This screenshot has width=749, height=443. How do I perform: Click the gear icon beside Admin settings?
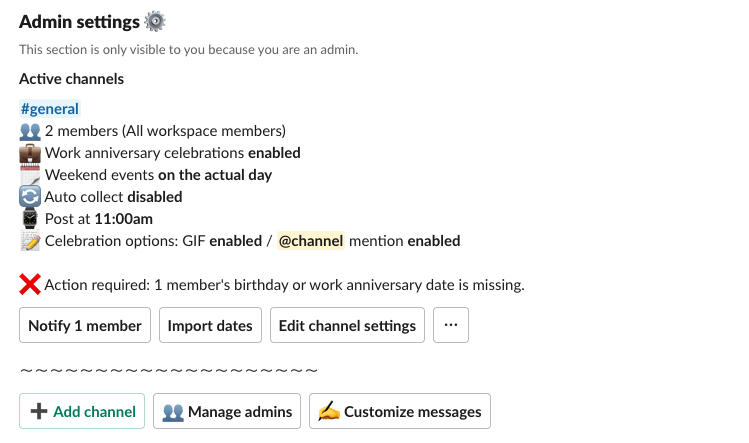[154, 21]
